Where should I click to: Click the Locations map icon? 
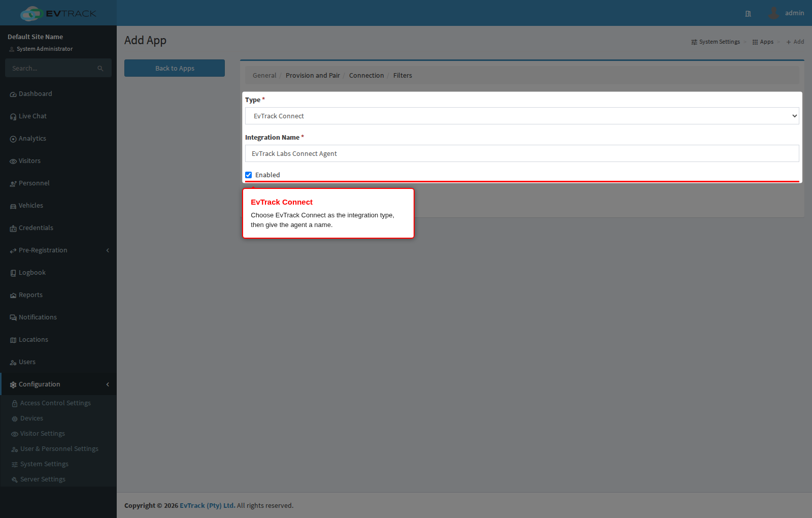pyautogui.click(x=13, y=340)
